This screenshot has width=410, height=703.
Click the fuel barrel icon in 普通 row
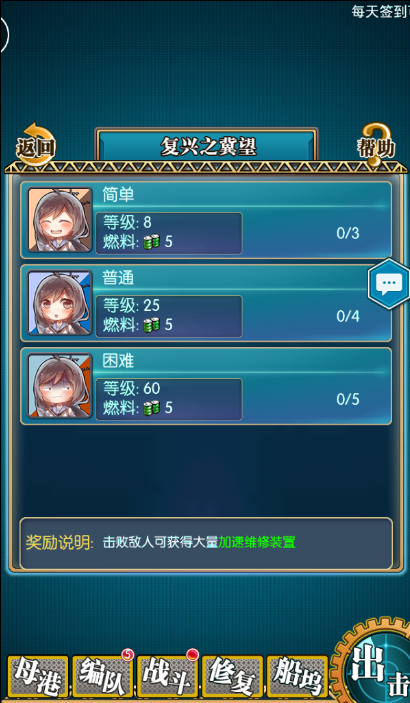pos(152,325)
